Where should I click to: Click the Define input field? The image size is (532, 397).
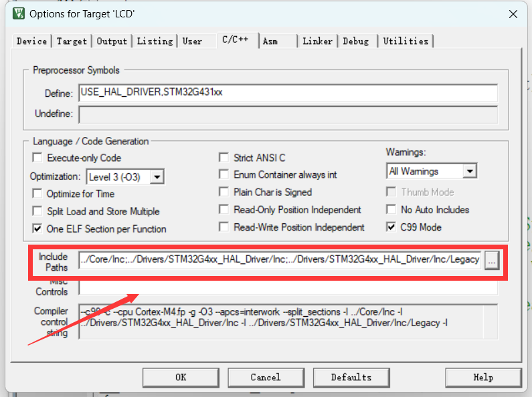pyautogui.click(x=288, y=93)
